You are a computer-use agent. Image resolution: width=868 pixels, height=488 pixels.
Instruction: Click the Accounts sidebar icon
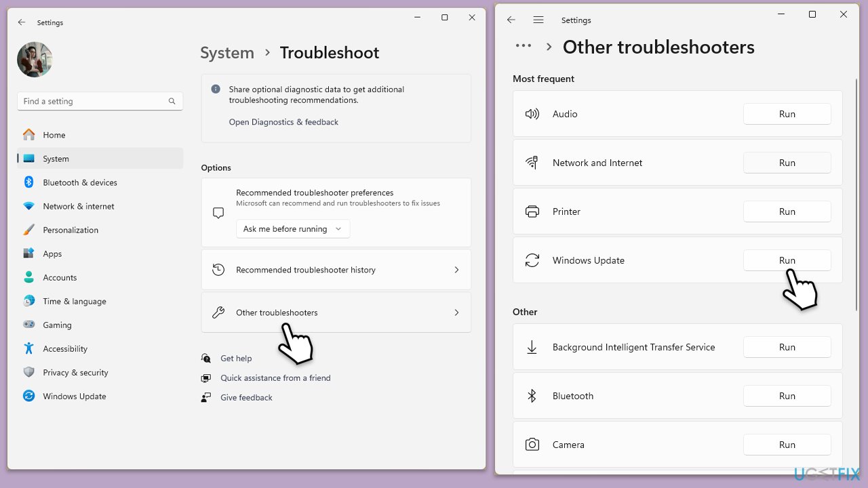pyautogui.click(x=28, y=277)
